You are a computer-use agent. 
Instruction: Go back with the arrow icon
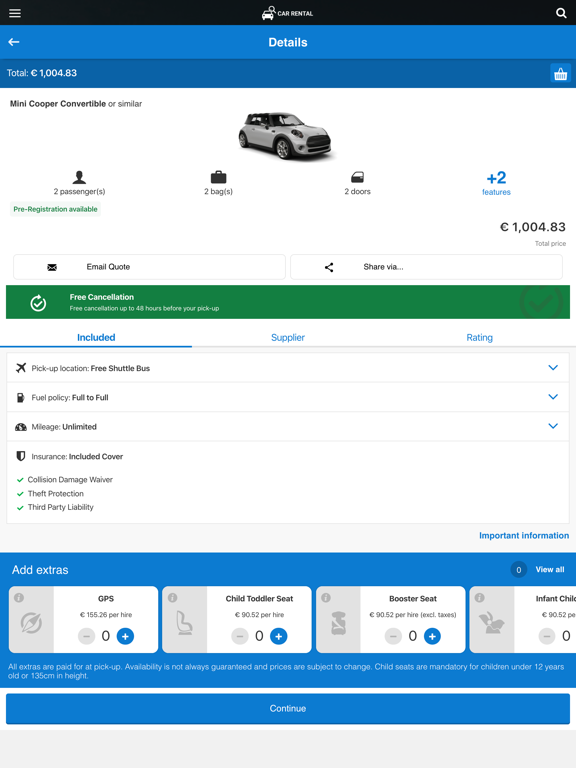14,42
